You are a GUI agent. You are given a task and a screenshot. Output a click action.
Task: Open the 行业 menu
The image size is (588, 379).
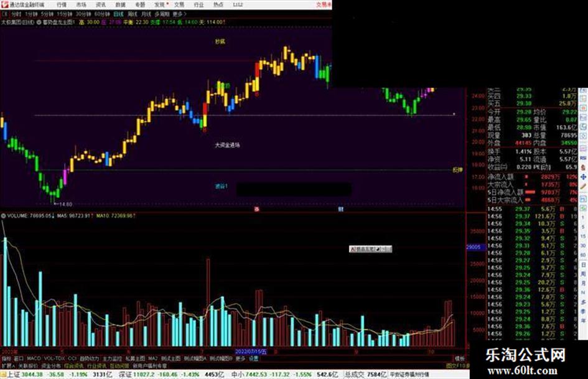click(198, 4)
